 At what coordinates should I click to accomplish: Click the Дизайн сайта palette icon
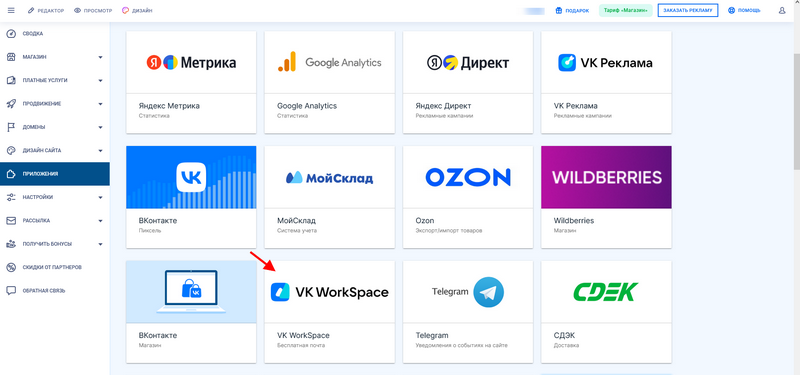[x=11, y=151]
